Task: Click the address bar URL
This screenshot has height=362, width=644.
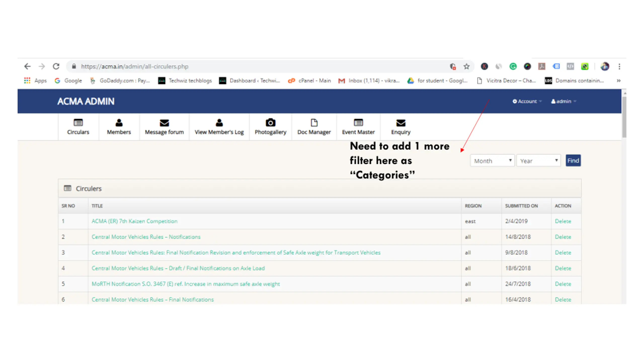Action: [135, 66]
